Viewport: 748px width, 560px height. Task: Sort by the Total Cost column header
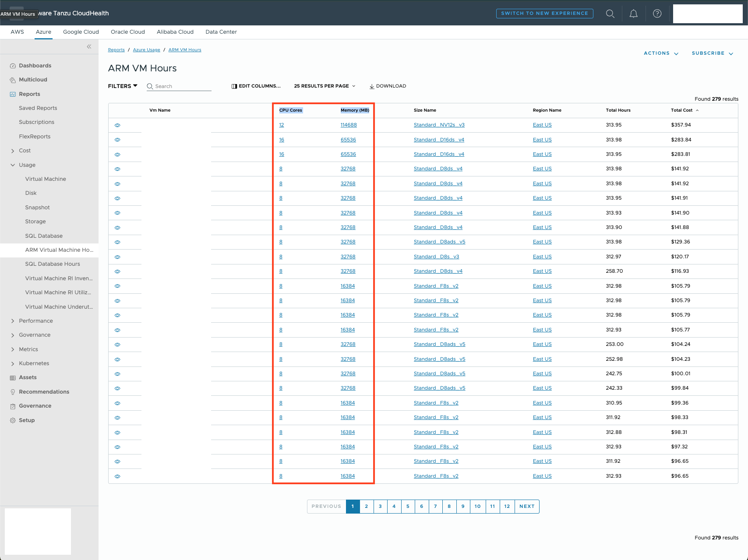[682, 110]
